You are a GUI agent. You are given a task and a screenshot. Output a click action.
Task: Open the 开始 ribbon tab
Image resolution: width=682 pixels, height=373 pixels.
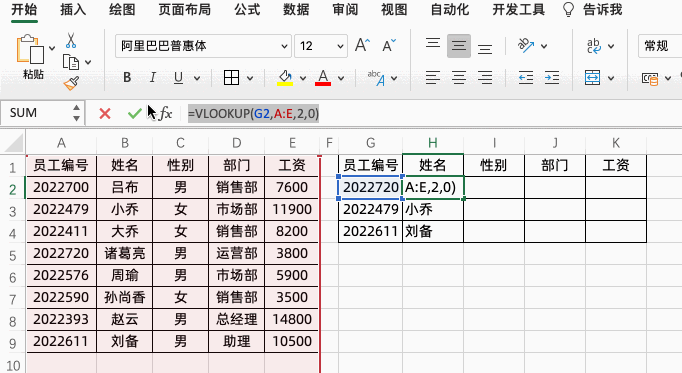pos(24,10)
